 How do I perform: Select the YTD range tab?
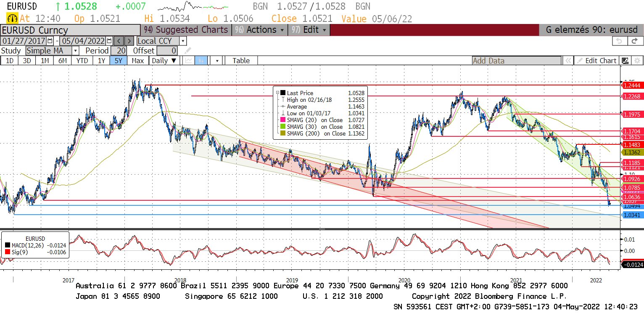click(x=82, y=61)
